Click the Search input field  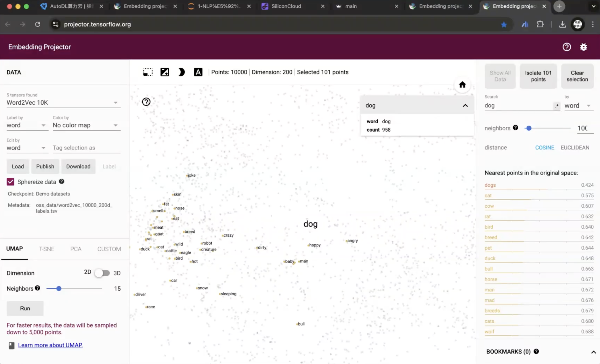(519, 106)
